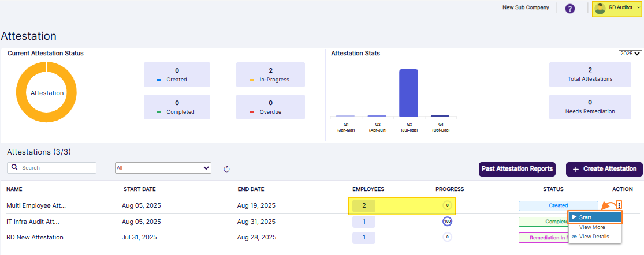Open the 2025 year selector
This screenshot has height=255, width=644.
[x=630, y=54]
